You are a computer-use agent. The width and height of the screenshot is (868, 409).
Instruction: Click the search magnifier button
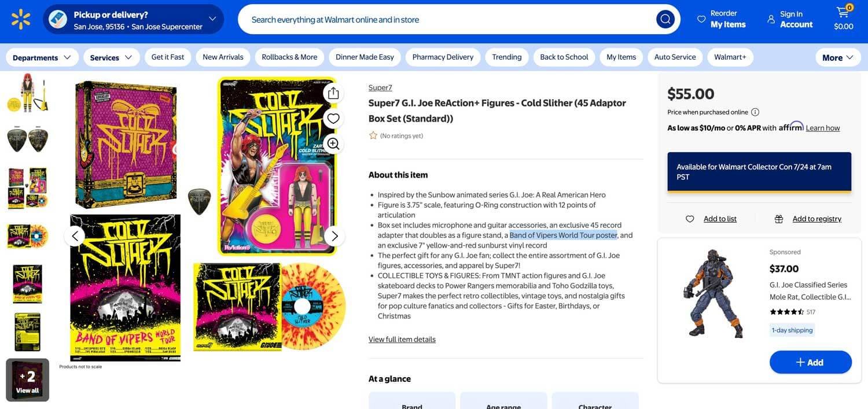pyautogui.click(x=665, y=19)
